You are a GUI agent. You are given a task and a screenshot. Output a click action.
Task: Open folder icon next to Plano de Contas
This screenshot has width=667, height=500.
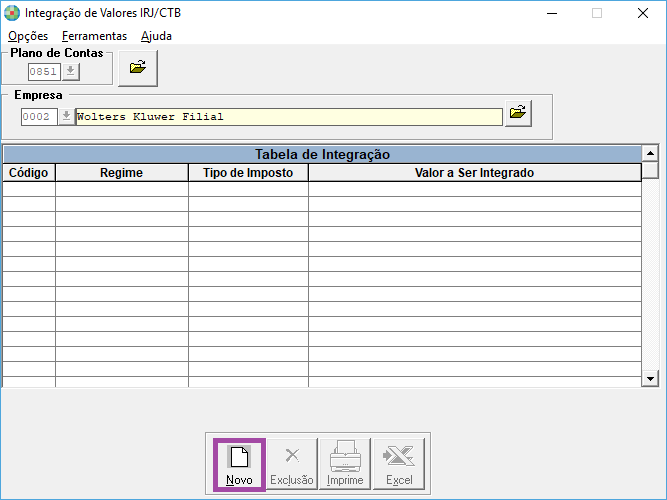pos(138,68)
